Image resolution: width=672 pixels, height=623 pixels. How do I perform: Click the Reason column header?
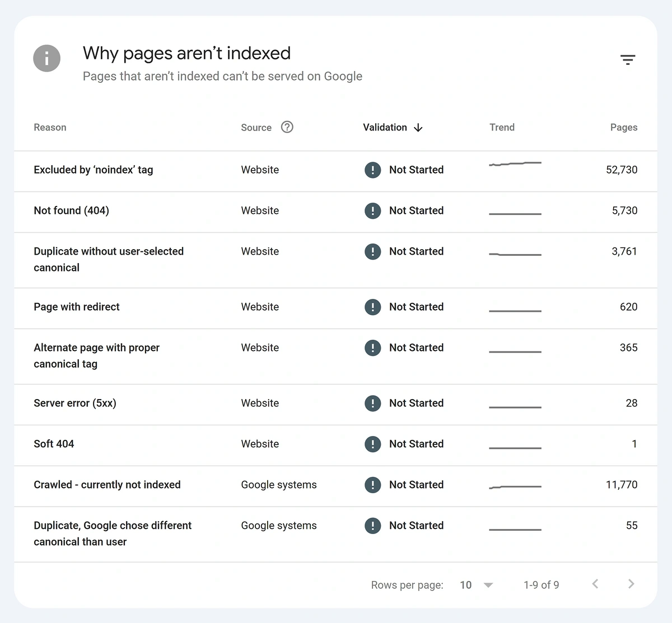[50, 128]
